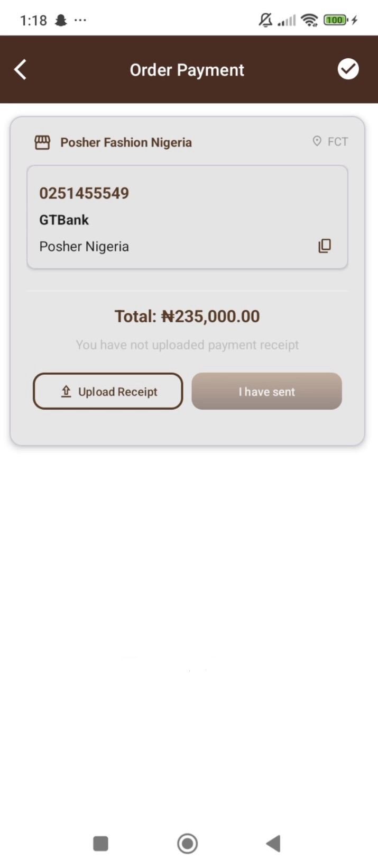
Task: Tap the Total ₦235,000.00 amount
Action: coord(187,317)
